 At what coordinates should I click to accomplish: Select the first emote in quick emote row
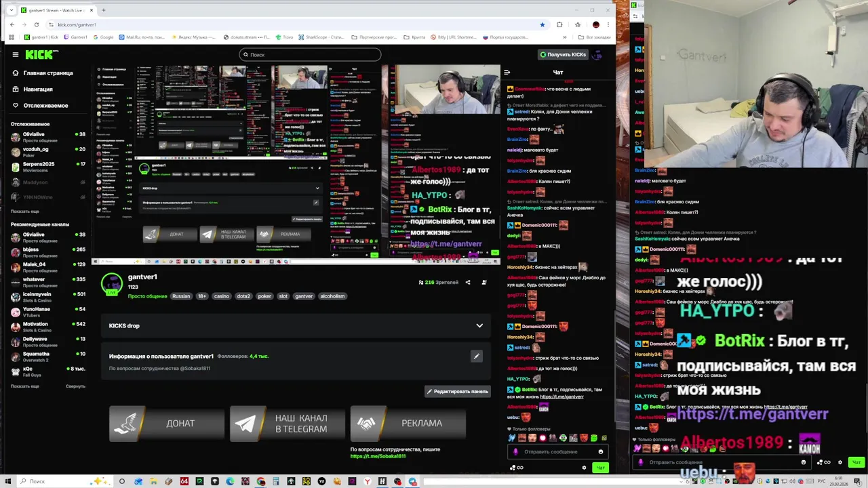(x=512, y=439)
